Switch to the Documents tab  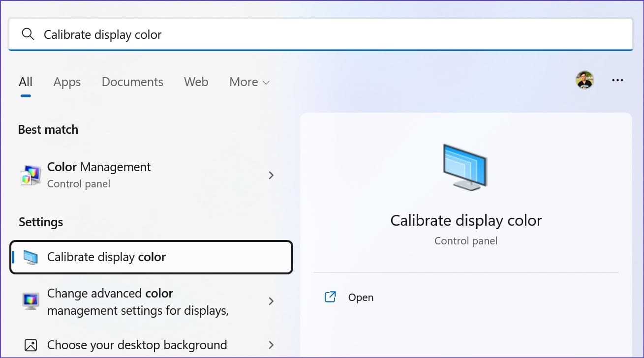[x=132, y=82]
